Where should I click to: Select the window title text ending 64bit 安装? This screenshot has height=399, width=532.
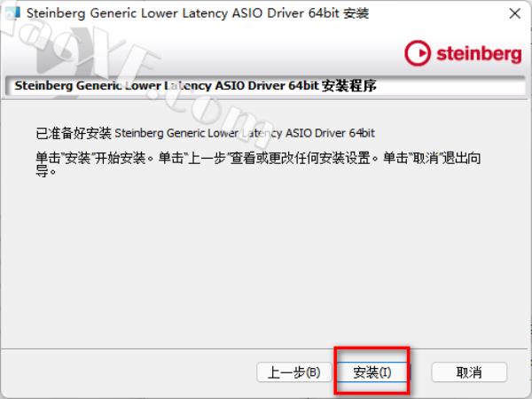click(198, 13)
